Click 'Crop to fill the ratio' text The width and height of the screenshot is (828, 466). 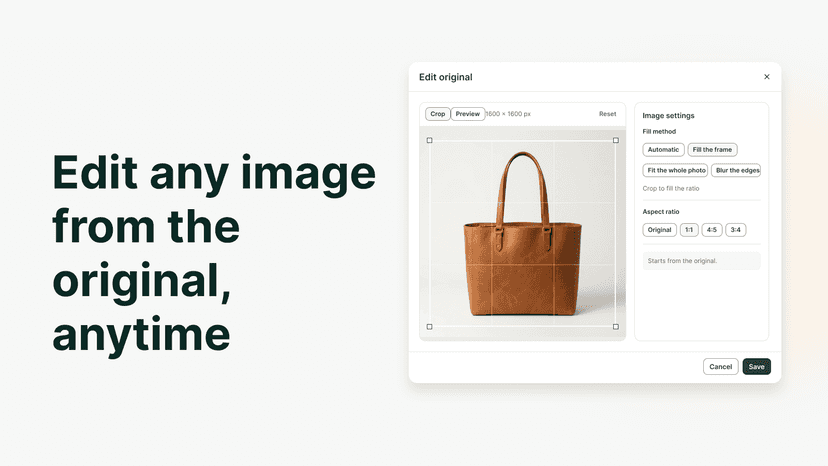pos(671,189)
